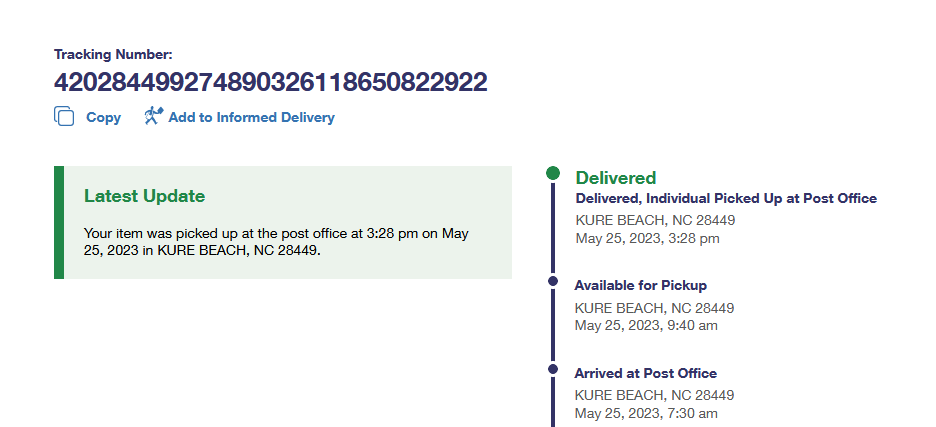Select the Arrived at Post Office timeline dot
Image resolution: width=936 pixels, height=427 pixels.
(553, 369)
